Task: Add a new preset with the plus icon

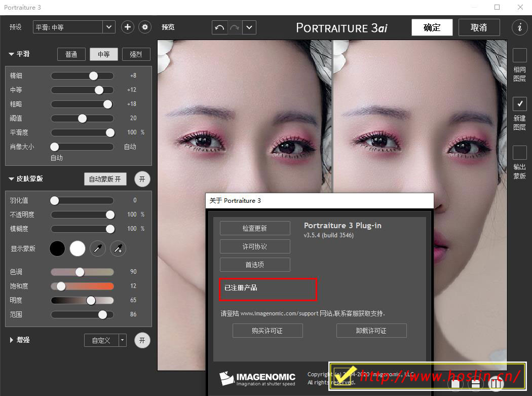Action: coord(128,27)
